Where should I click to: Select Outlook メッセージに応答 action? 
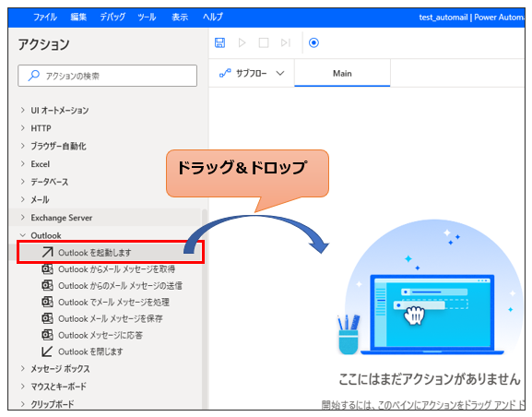click(92, 335)
